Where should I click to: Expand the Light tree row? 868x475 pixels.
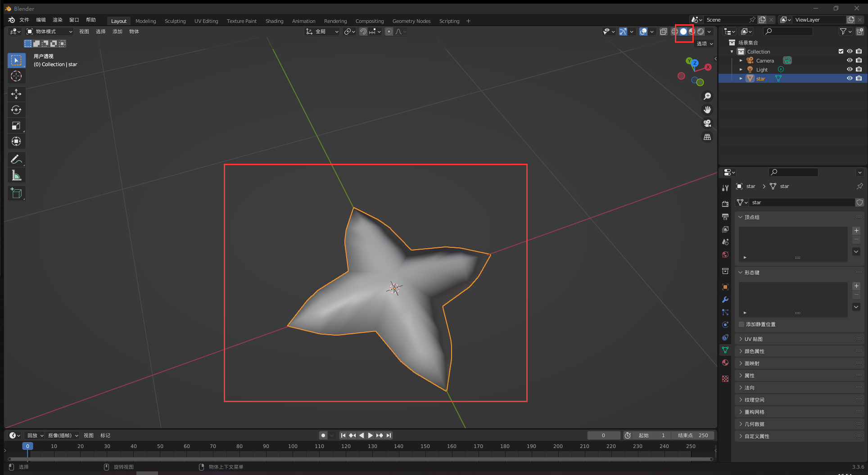[741, 69]
